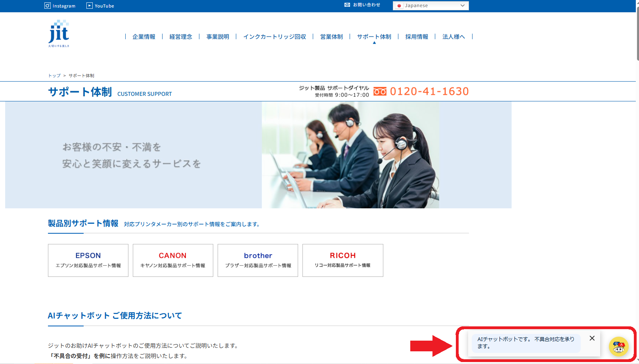This screenshot has width=639, height=364.
Task: Open RICOH support information
Action: pos(342,260)
